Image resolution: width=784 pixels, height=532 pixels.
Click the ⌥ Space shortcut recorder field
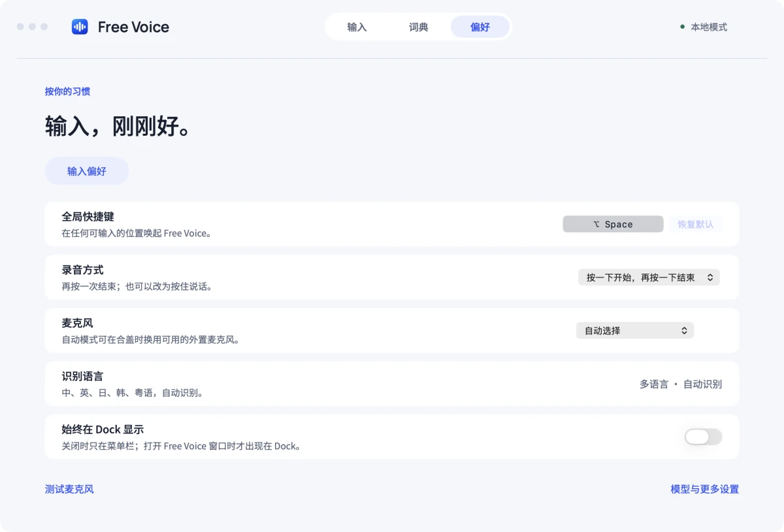pos(613,224)
